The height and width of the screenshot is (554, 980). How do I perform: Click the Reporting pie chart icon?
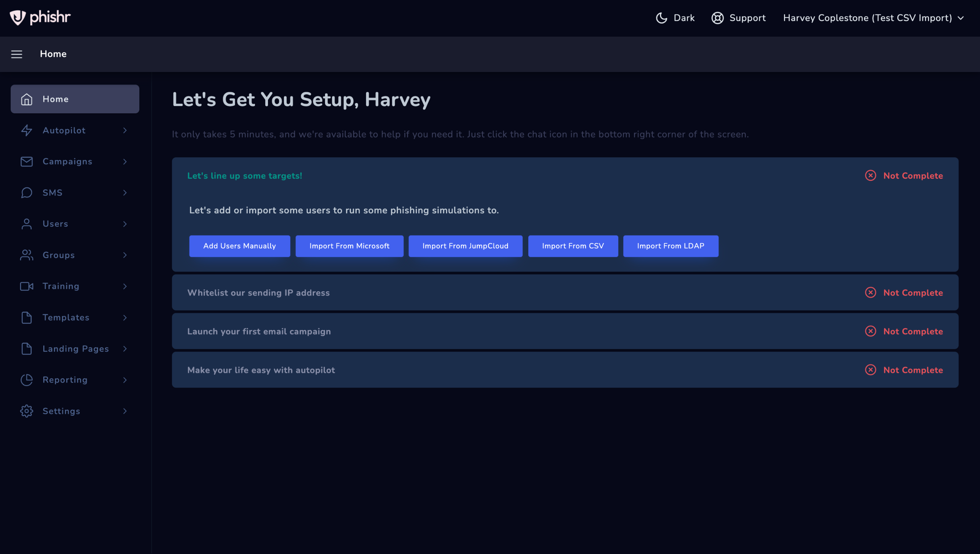(x=26, y=380)
